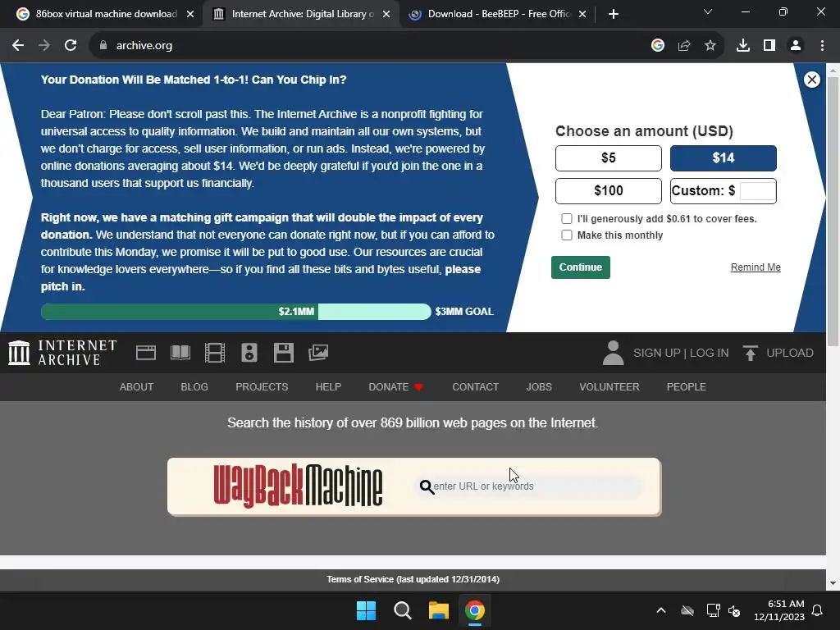840x630 pixels.
Task: Check the add $0.61 to cover fees box
Action: click(566, 218)
